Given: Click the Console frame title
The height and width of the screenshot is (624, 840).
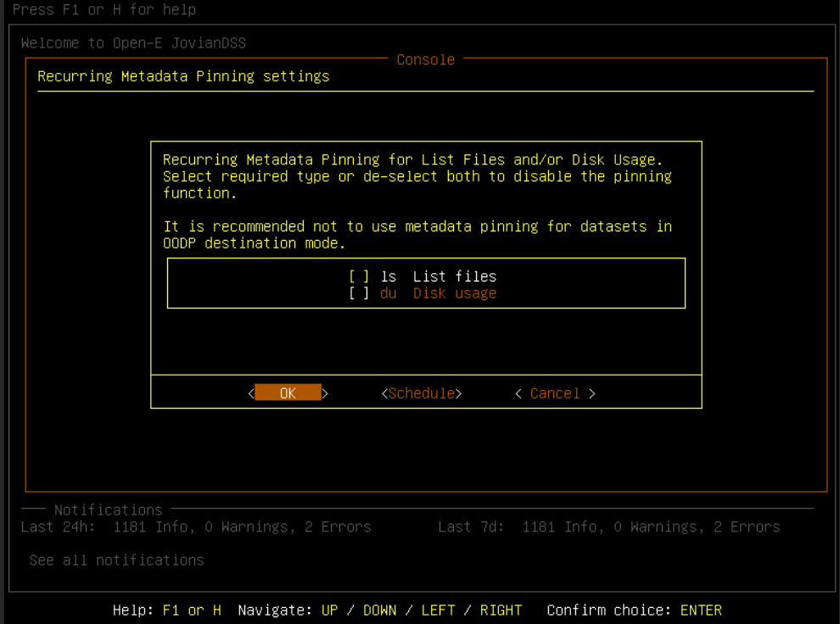Looking at the screenshot, I should (x=425, y=59).
